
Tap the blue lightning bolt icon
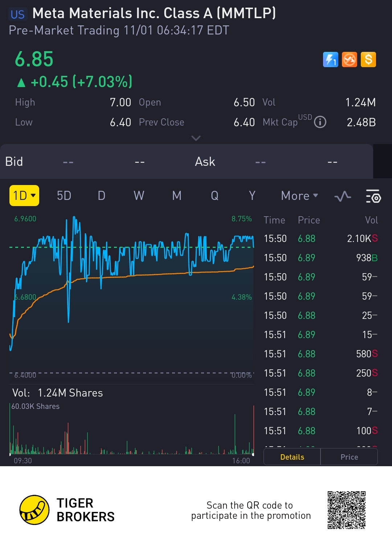point(330,59)
